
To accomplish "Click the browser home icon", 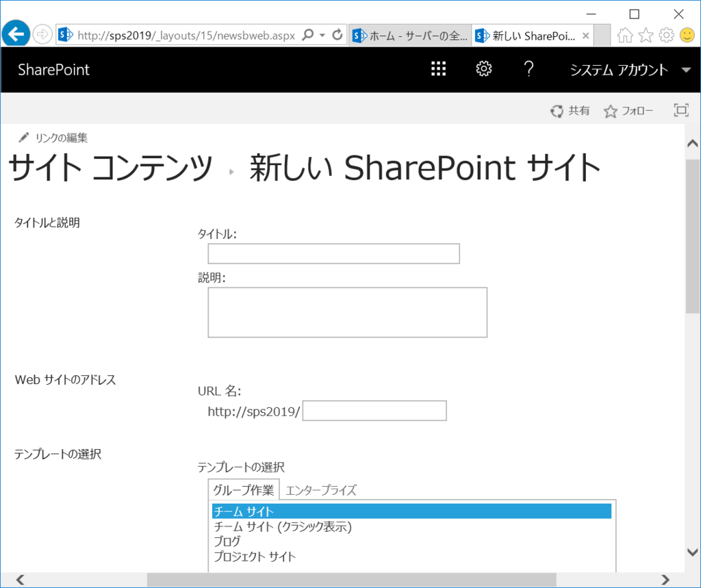I will pos(625,35).
